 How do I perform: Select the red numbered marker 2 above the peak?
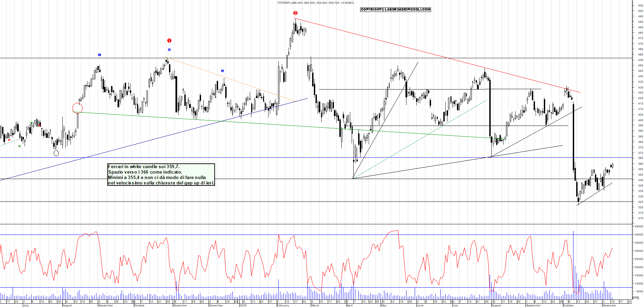coord(295,13)
